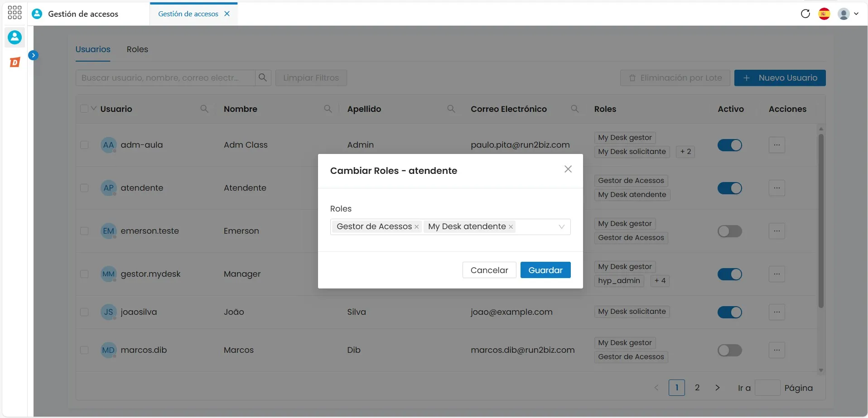Switch to the Usuarios tab
This screenshot has height=418, width=868.
[x=93, y=49]
